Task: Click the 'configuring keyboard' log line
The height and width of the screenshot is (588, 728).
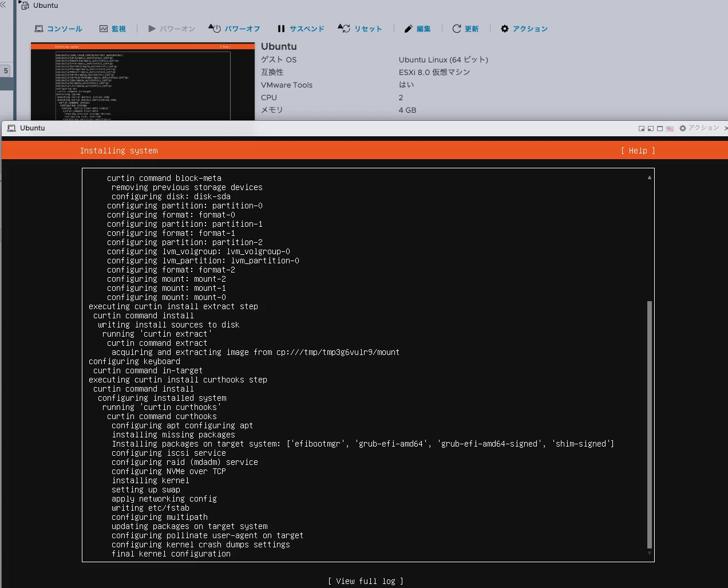Action: (134, 361)
